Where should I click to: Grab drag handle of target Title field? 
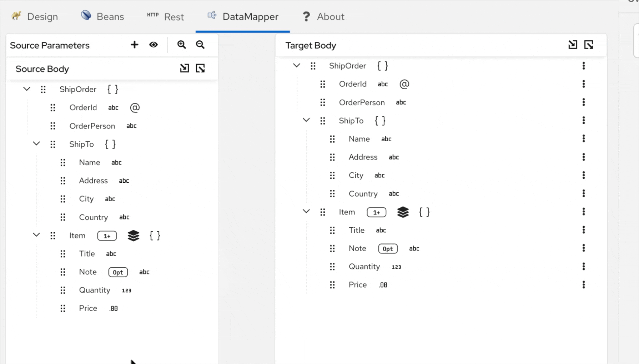[x=332, y=230]
